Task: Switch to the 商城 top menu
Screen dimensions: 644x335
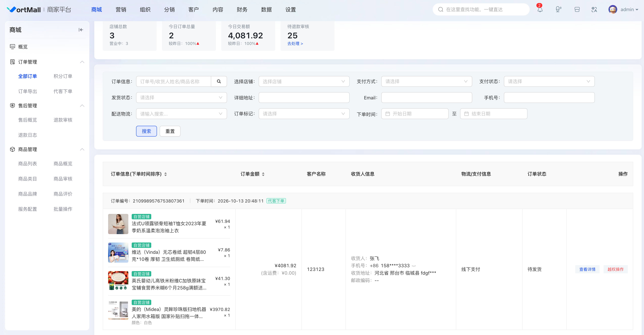Action: tap(96, 9)
